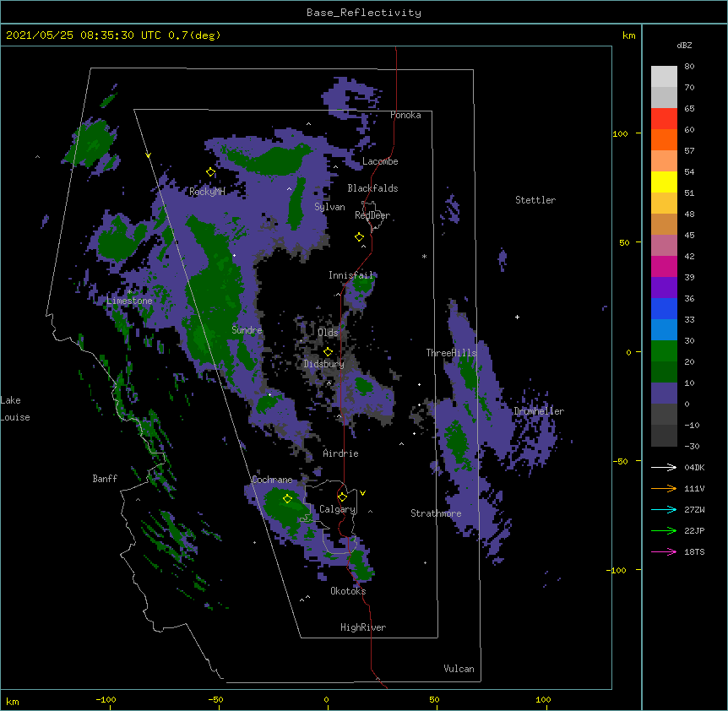This screenshot has height=711, width=728.
Task: Pick the slate purple 0–10 dBZ swatch
Action: [x=664, y=393]
